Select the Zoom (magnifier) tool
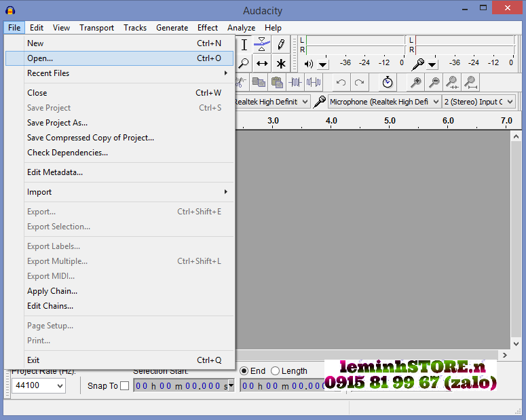The height and width of the screenshot is (420, 526). pyautogui.click(x=244, y=63)
